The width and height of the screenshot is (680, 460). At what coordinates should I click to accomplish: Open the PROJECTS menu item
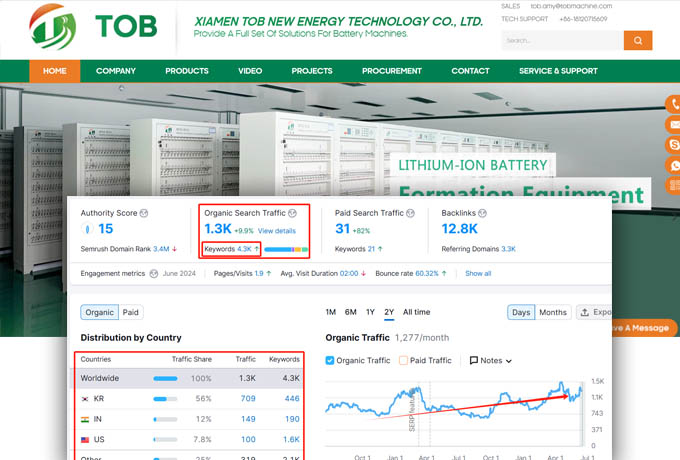tap(312, 71)
